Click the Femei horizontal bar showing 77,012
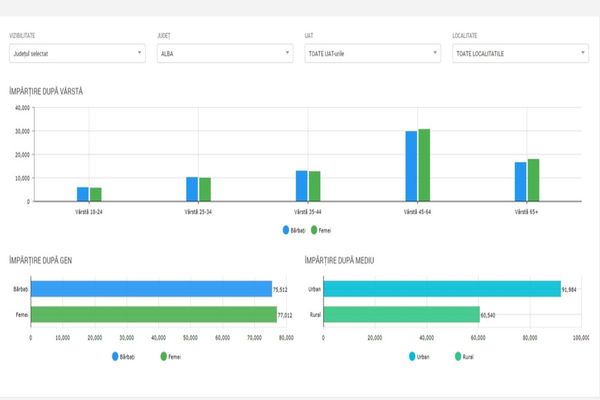600x400 pixels. 152,314
